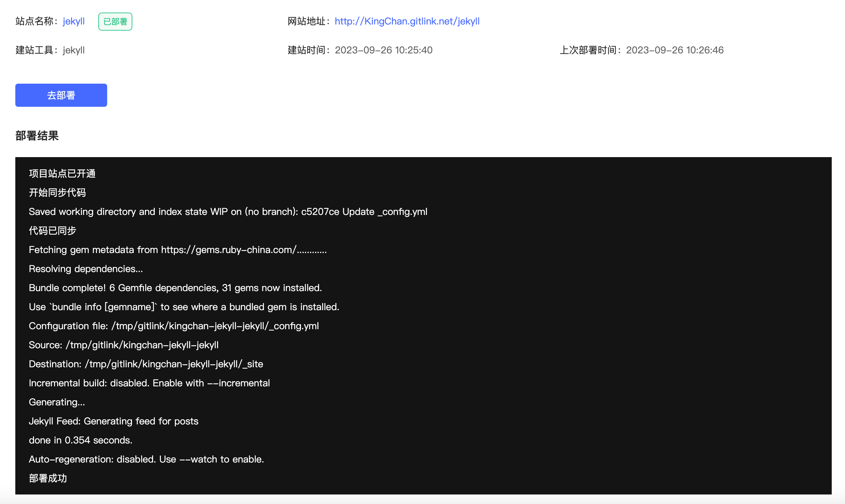Click the done in 0.354 seconds line

(81, 440)
